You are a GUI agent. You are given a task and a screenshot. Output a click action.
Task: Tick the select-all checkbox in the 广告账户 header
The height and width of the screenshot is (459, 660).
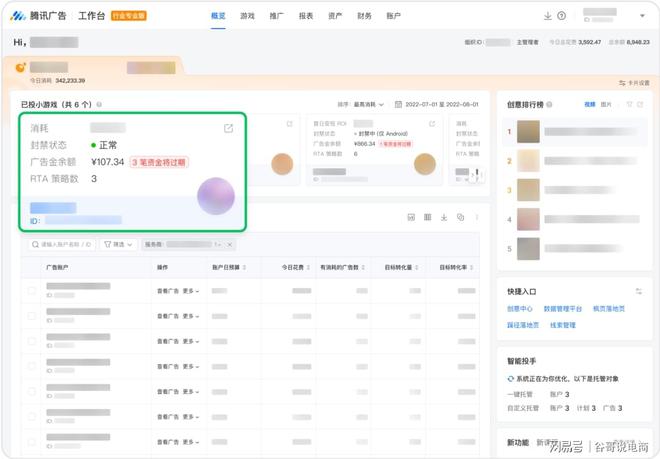(x=31, y=268)
